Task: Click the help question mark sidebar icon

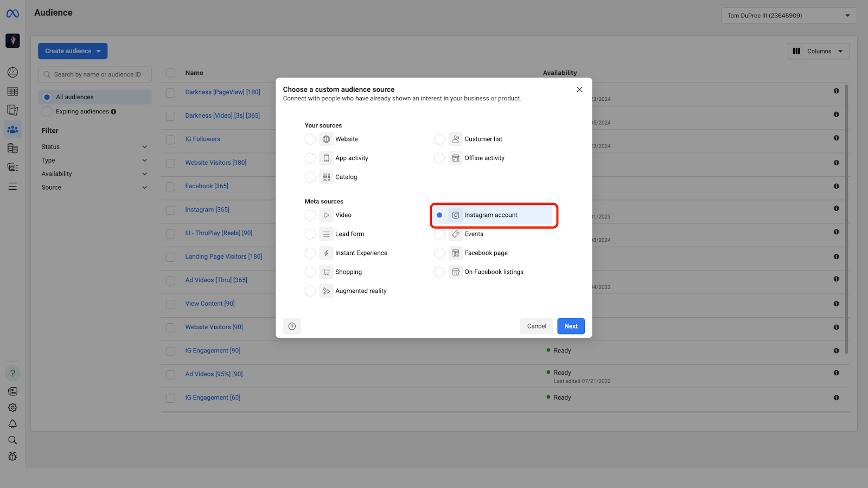Action: [x=12, y=373]
